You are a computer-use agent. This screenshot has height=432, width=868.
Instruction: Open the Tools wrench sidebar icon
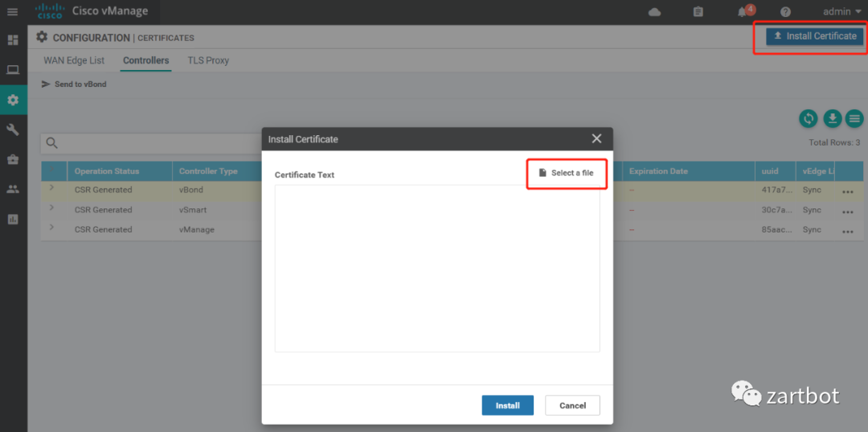[x=13, y=130]
